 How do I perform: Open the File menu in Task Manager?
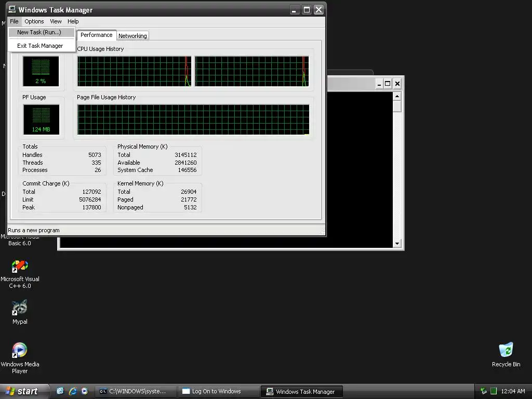coord(14,21)
